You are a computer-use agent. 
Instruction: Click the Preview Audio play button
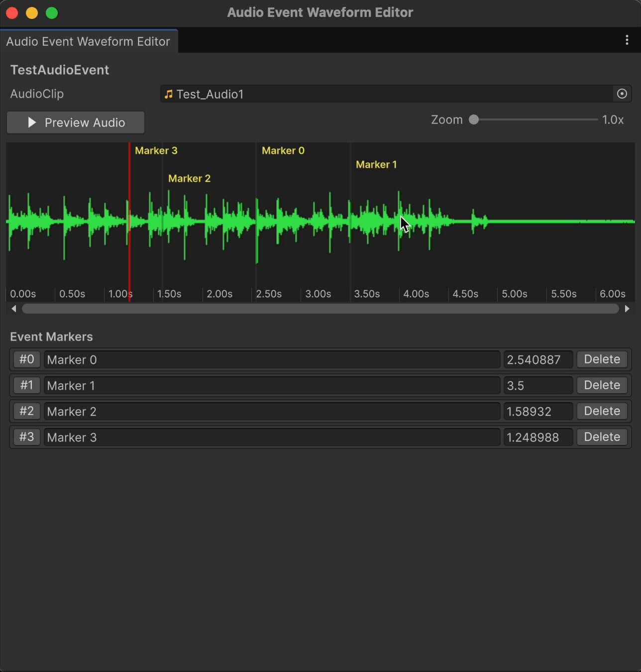76,122
